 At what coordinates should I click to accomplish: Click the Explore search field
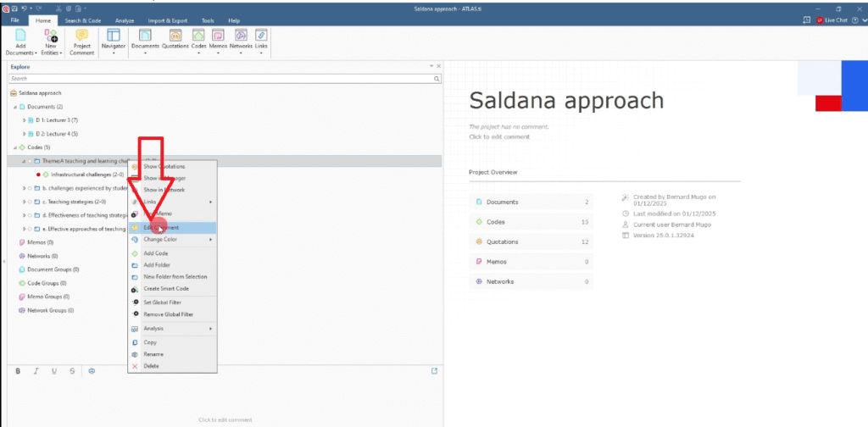pyautogui.click(x=225, y=78)
